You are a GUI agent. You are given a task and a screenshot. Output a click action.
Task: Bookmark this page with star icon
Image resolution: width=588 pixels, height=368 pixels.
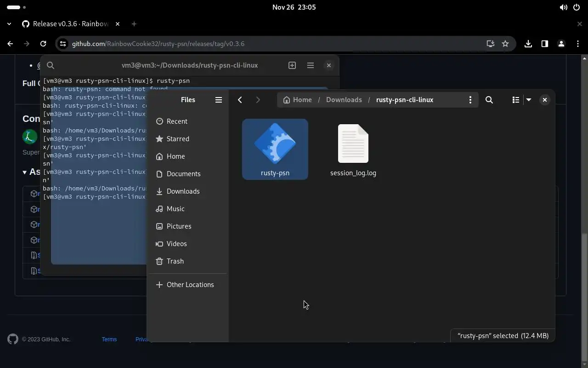505,44
